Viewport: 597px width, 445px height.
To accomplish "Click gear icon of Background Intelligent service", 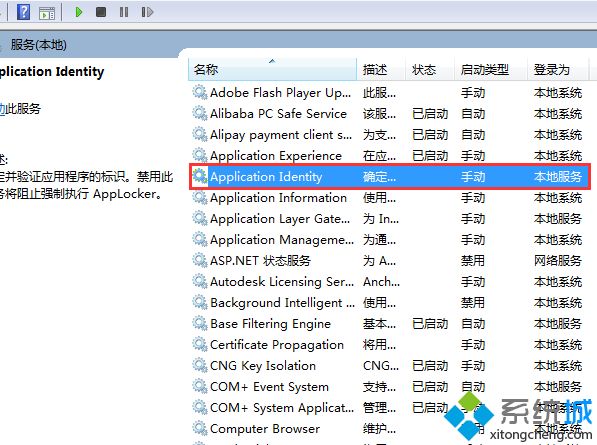I will (200, 302).
